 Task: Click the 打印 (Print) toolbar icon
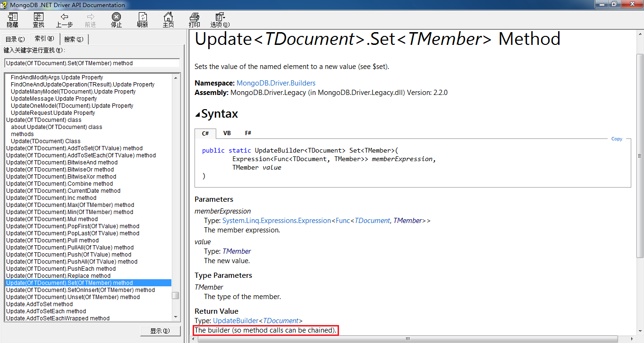[x=195, y=20]
